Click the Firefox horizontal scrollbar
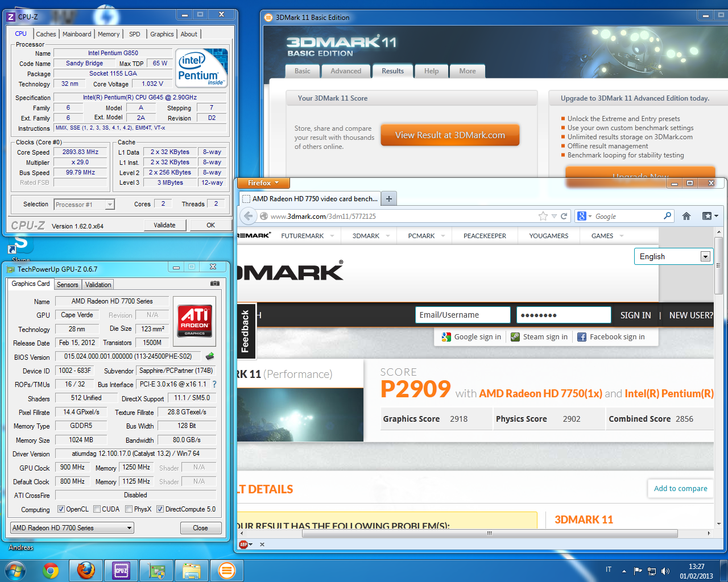This screenshot has height=582, width=728. pos(490,533)
